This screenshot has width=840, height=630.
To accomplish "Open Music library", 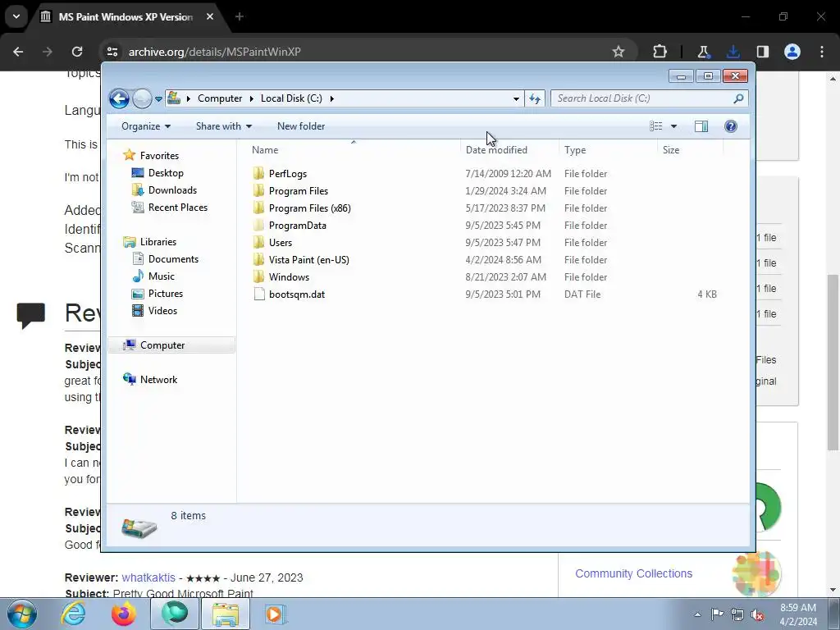I will click(x=162, y=276).
